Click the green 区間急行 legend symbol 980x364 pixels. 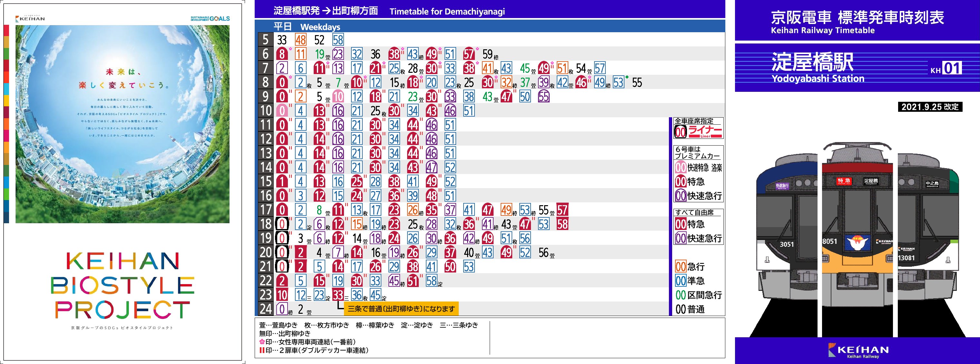point(680,295)
